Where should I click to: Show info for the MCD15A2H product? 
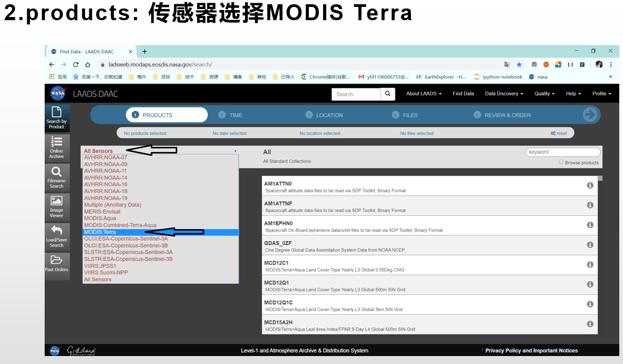pyautogui.click(x=590, y=324)
